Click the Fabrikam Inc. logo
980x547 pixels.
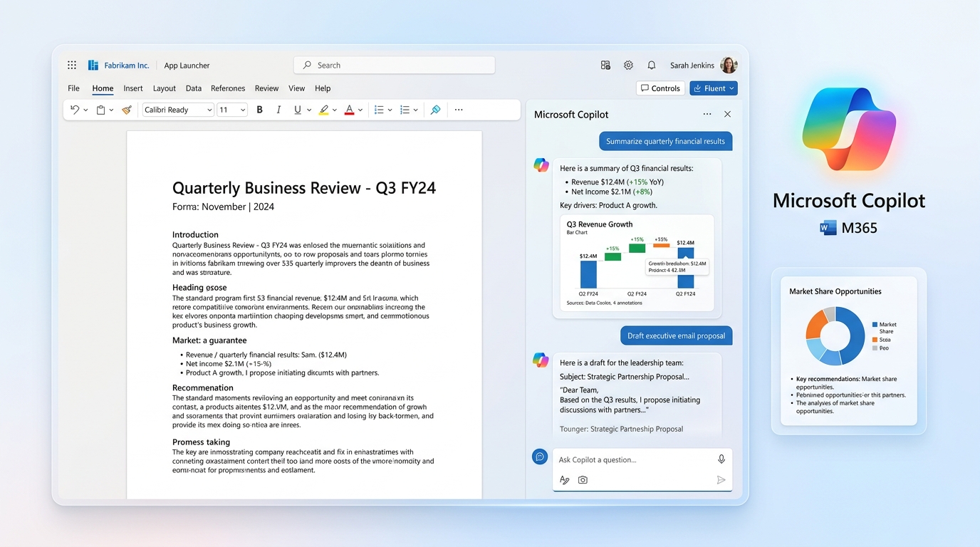pos(93,65)
